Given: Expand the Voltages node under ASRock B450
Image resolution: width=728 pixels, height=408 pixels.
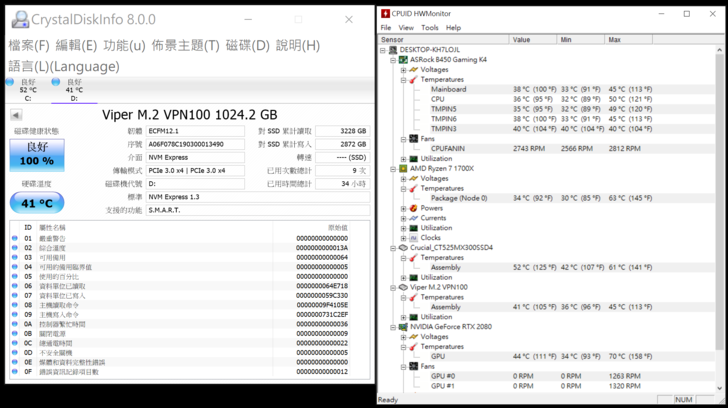Looking at the screenshot, I should point(403,69).
